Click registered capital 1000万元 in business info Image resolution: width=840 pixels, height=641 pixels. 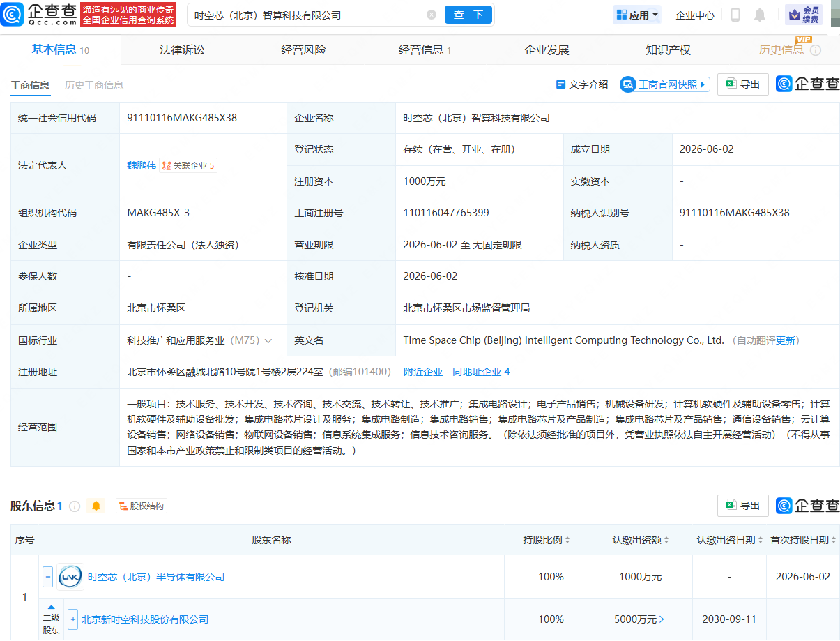point(425,181)
